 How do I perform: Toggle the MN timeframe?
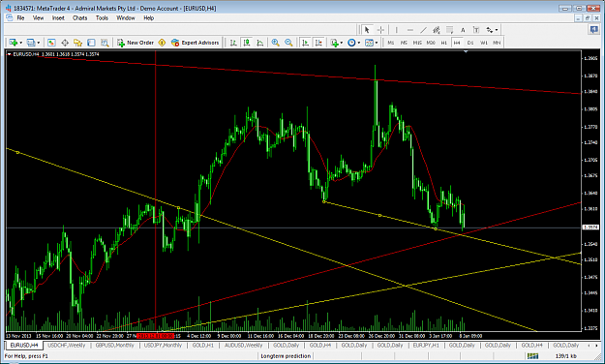497,43
